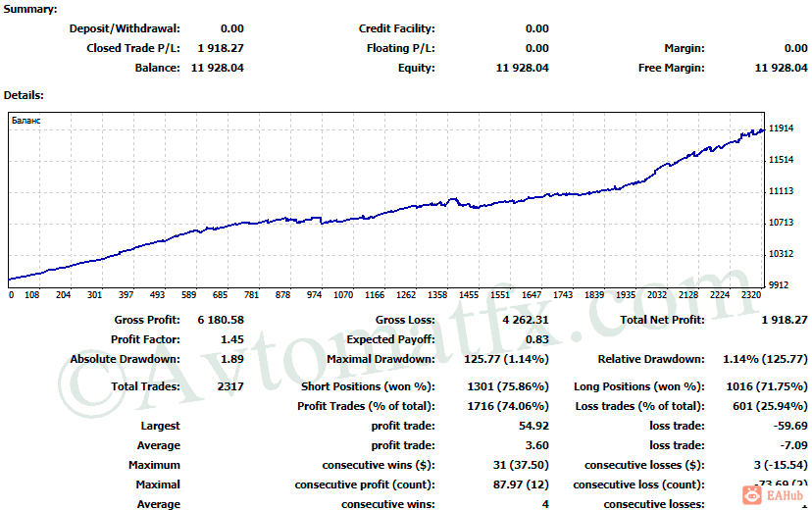Select Profit Trades value 1716 (74.06%)
Screen dimensions: 812x510
[x=508, y=406]
